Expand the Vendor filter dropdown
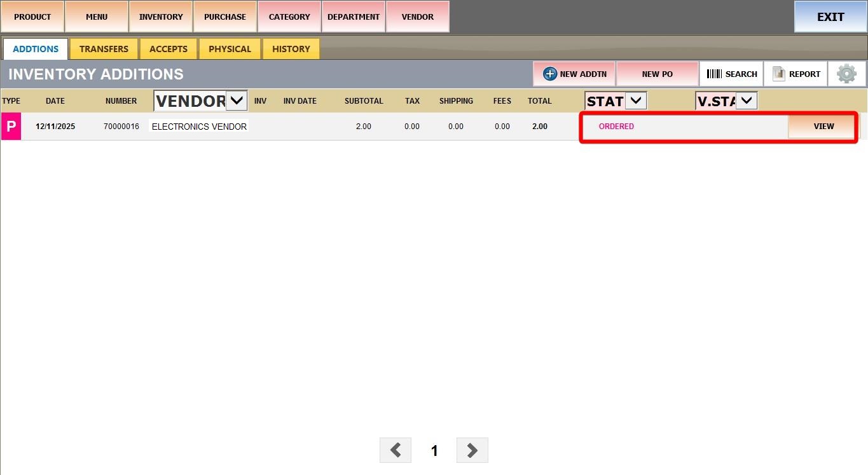The image size is (868, 475). [x=237, y=100]
